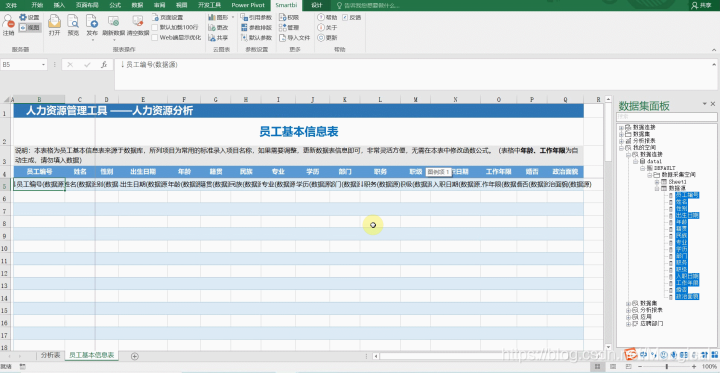Switch to the 分析表 sheet tab
Screen dimensions: 720x373
51,355
